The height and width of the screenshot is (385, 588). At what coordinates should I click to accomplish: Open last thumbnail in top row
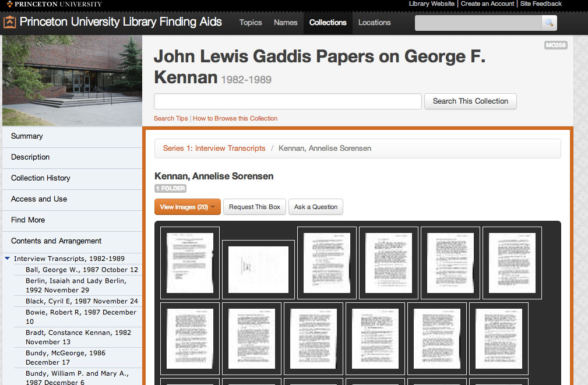(x=512, y=263)
